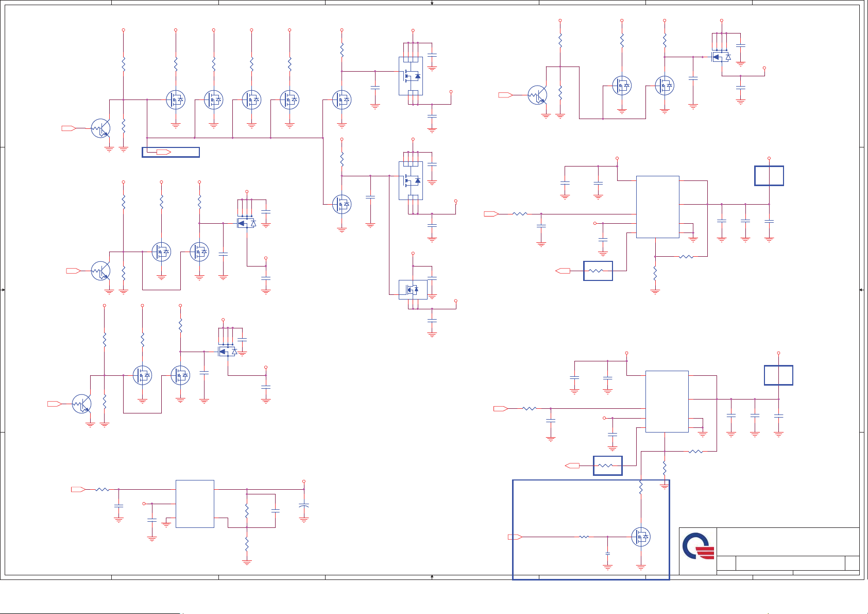Select the port symbol inside the small blue rectangle at left
868x614 pixels.
tap(164, 152)
